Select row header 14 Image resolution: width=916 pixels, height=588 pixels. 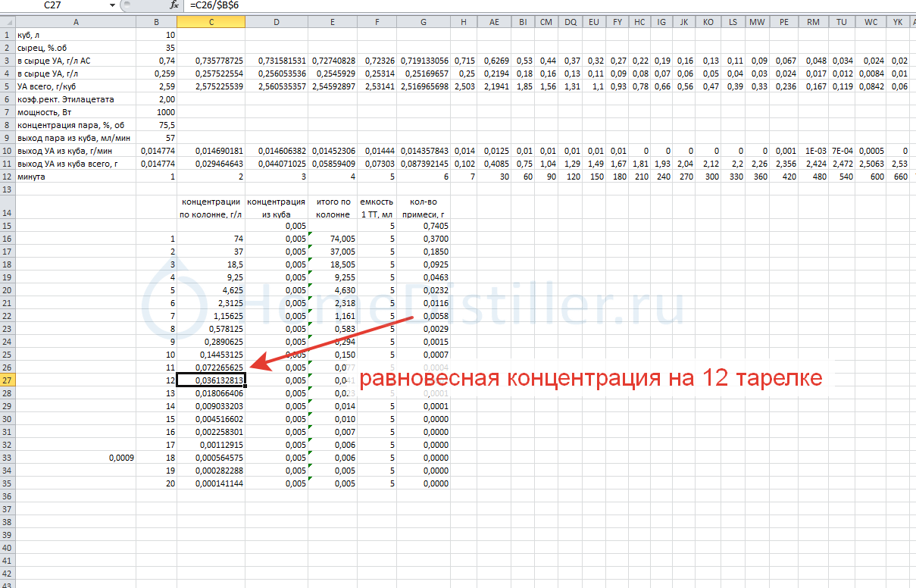tap(7, 208)
